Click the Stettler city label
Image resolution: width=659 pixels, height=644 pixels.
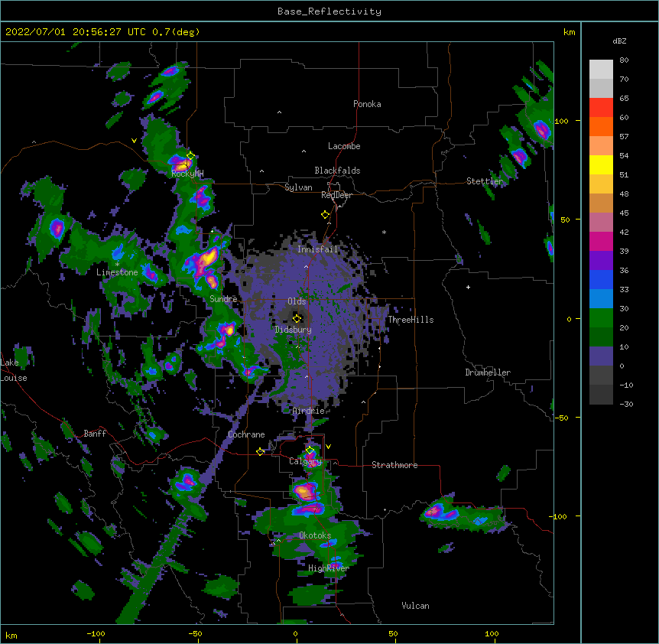(485, 181)
